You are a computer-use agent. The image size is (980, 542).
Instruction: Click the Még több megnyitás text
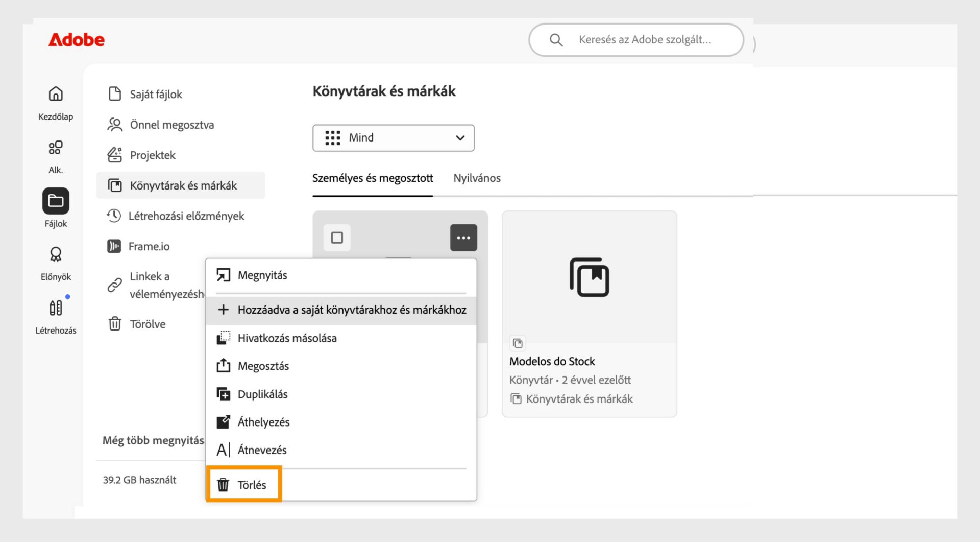coord(154,440)
